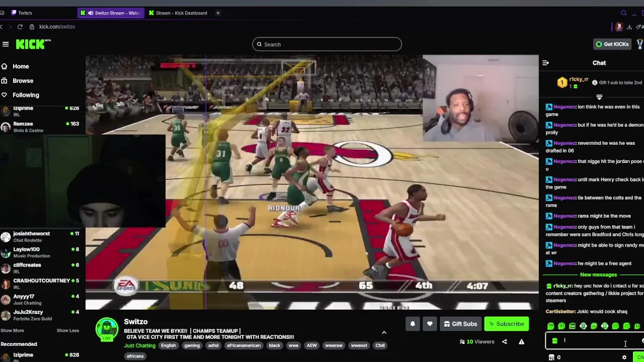Switch to Stream - Kick Dashboard tab

(x=178, y=13)
